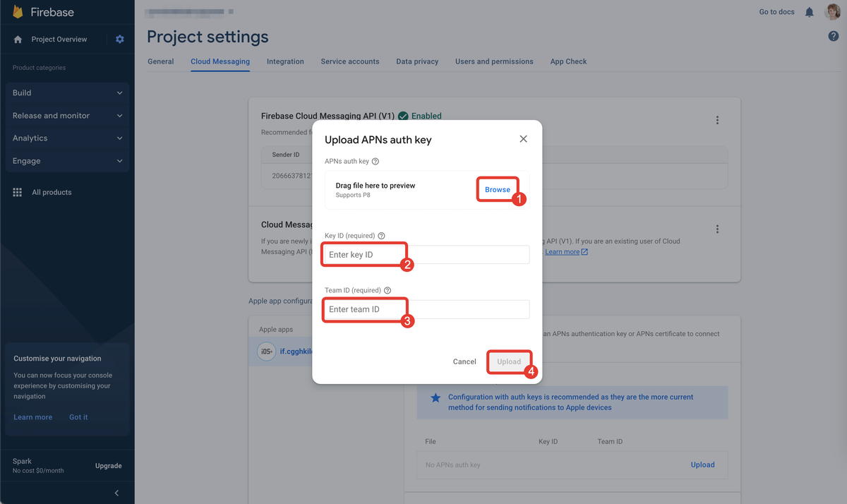The height and width of the screenshot is (504, 847).
Task: Open the App Check tab
Action: pyautogui.click(x=568, y=61)
